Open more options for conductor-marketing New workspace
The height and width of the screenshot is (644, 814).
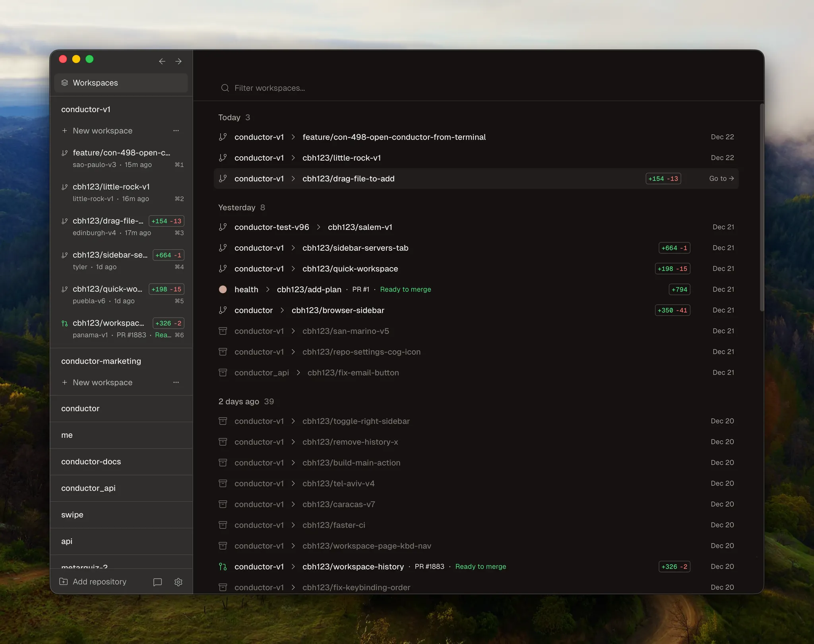point(176,382)
